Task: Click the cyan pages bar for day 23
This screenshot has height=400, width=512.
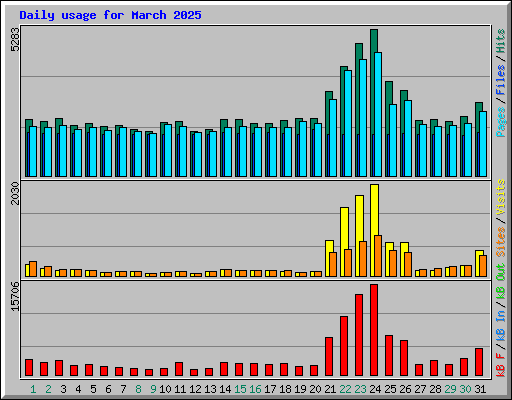Action: 363,118
